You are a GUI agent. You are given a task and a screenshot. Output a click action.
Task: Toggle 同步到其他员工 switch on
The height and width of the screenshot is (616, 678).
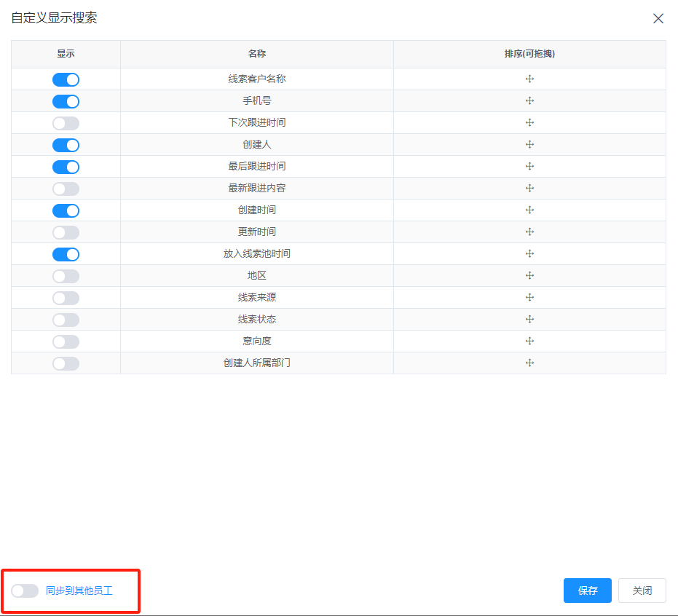tap(25, 591)
